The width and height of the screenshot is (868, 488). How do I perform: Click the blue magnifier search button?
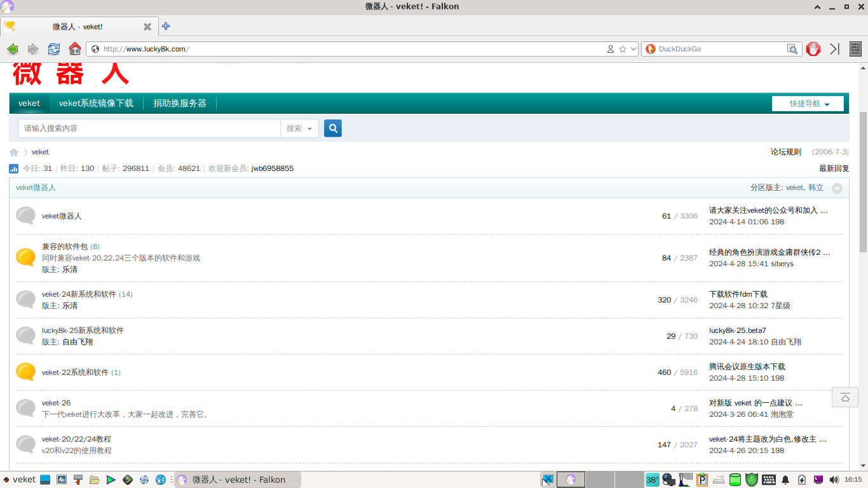click(333, 128)
